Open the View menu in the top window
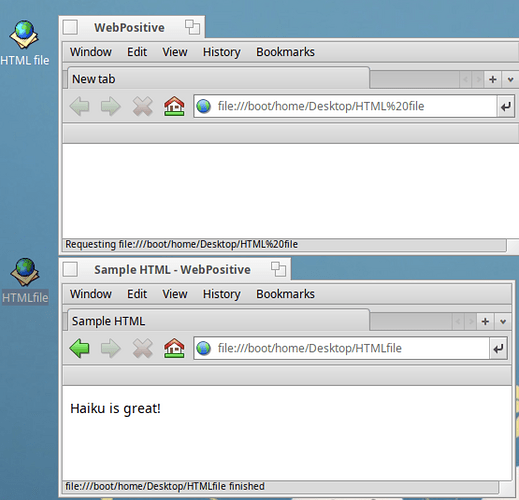 175,52
